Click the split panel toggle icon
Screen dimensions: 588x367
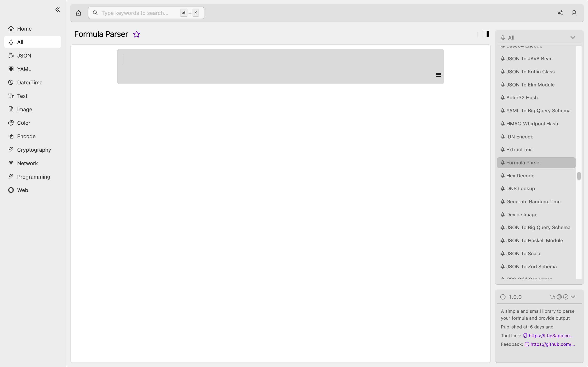point(486,34)
